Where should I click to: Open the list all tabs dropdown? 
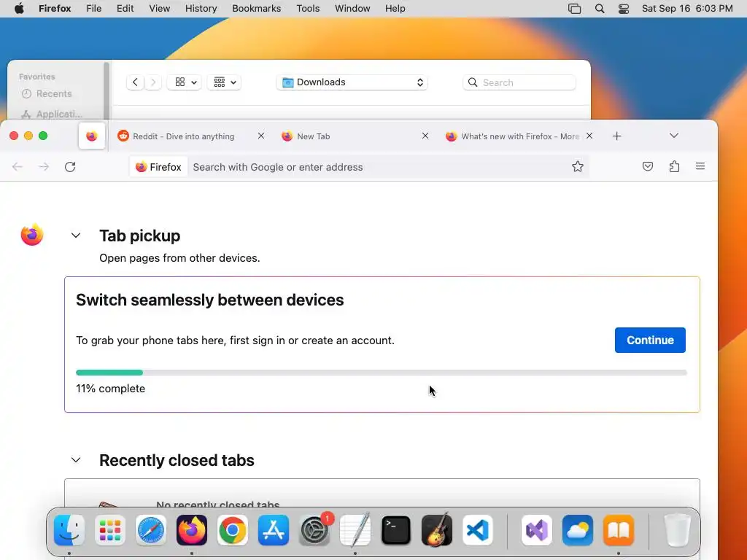[673, 136]
